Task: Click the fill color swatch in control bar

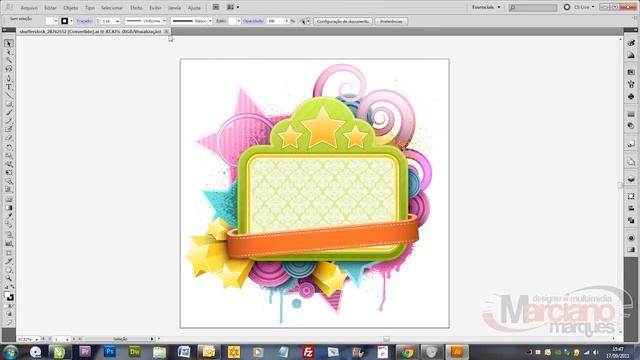Action: pyautogui.click(x=49, y=21)
